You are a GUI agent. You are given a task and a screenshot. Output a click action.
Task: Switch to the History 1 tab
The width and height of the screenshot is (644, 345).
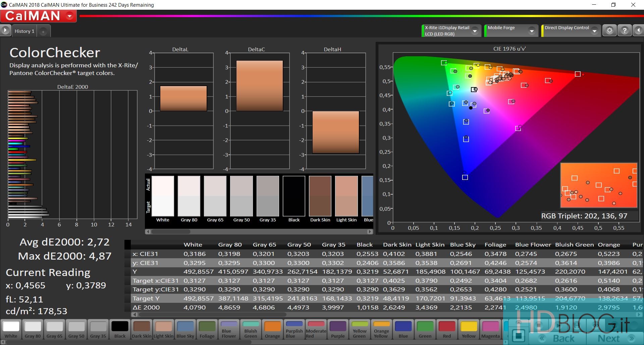(24, 31)
